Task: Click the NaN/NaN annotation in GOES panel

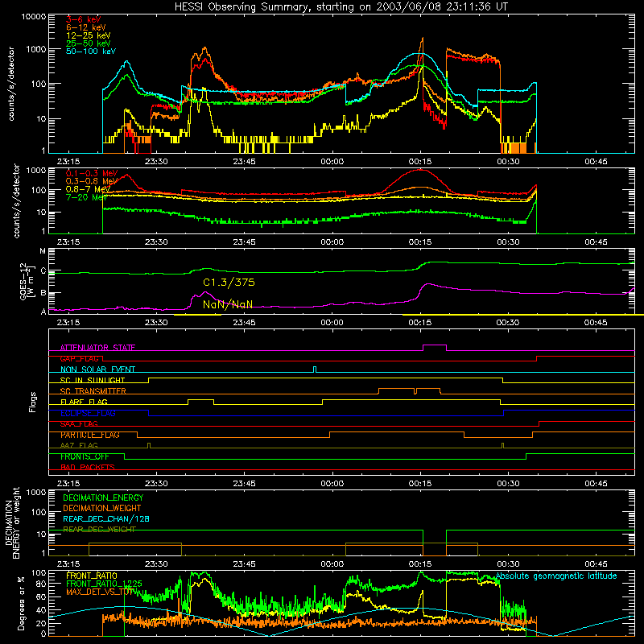Action: coord(228,304)
